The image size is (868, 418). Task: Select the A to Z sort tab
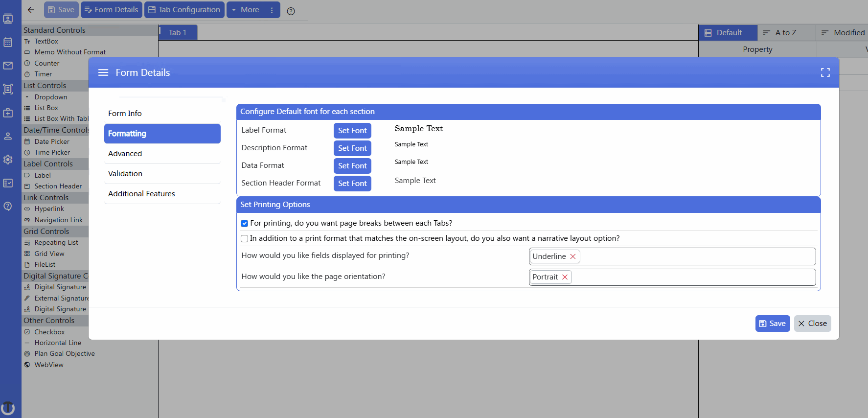786,33
